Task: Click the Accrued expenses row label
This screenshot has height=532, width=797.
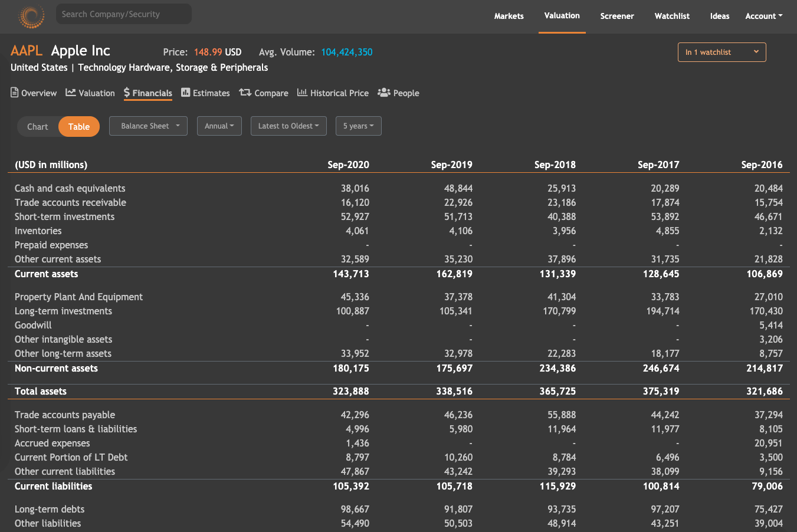Action: (53, 443)
